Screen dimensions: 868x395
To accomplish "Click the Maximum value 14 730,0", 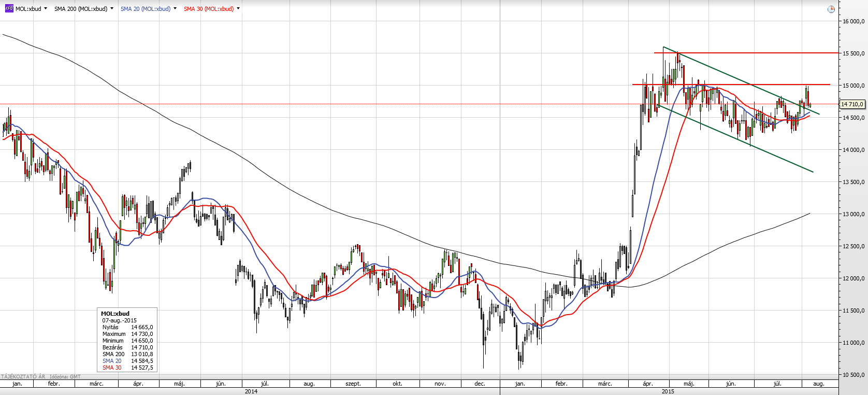I will (x=142, y=334).
